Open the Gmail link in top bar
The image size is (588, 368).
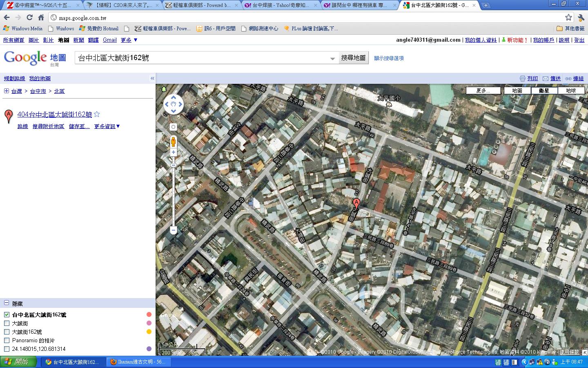110,40
